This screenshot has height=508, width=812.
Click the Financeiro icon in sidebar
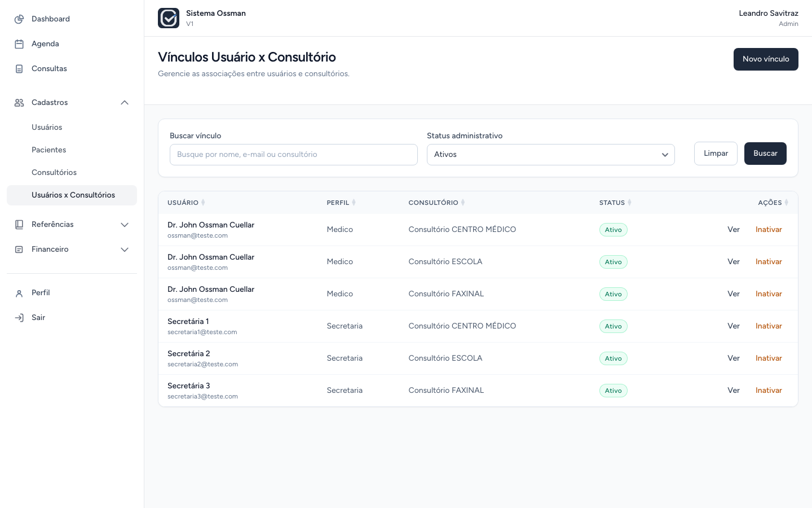19,249
